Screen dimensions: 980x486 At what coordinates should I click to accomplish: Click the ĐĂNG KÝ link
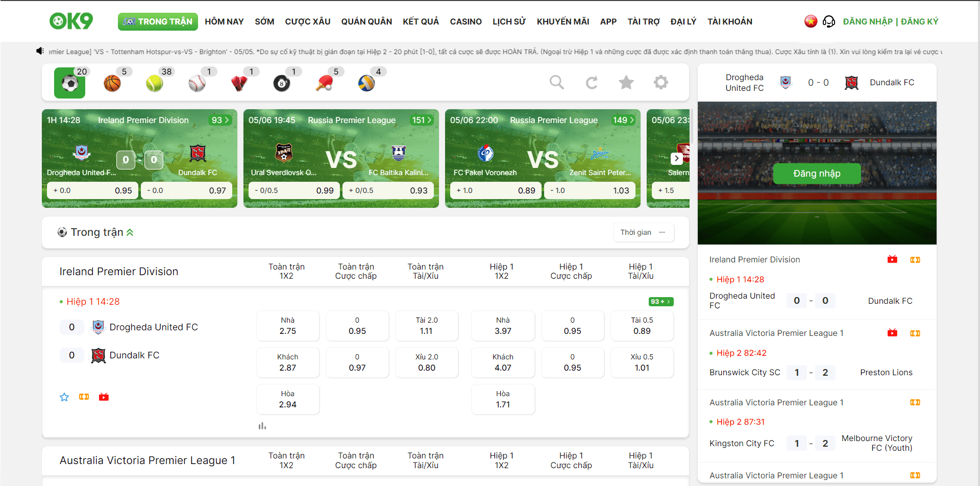pyautogui.click(x=919, y=21)
